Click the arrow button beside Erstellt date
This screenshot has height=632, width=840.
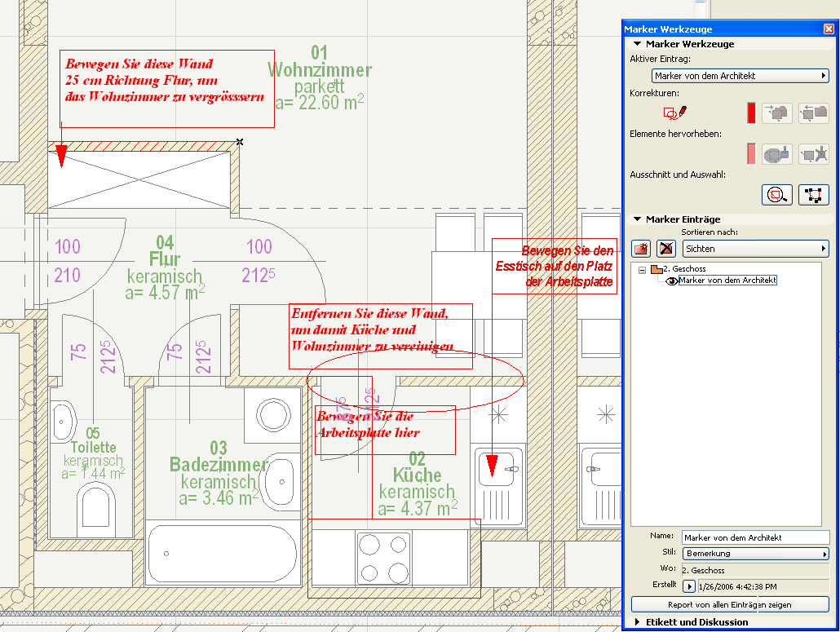tap(689, 586)
